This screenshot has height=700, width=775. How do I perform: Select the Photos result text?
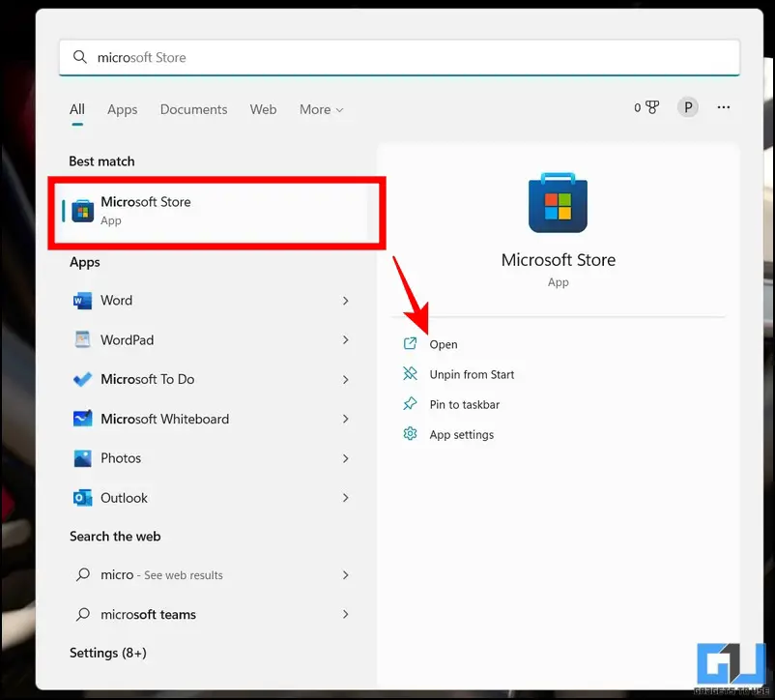coord(121,458)
